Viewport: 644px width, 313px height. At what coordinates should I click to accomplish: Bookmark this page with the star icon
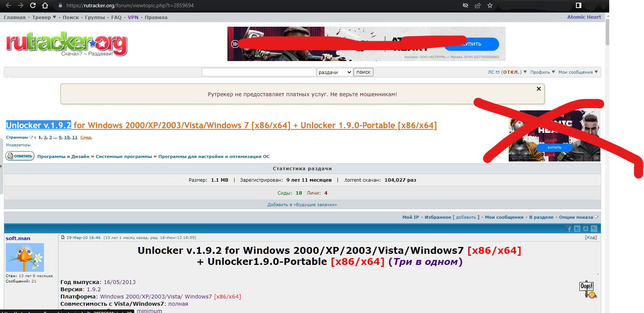pyautogui.click(x=490, y=5)
